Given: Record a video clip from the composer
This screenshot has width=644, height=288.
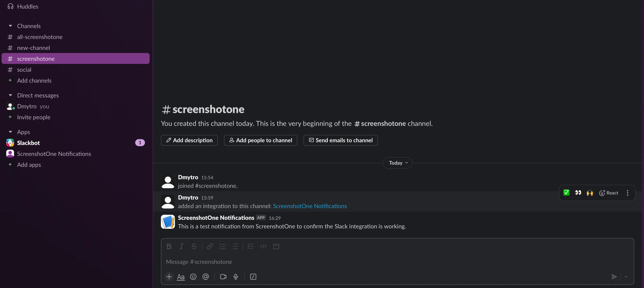Looking at the screenshot, I should pos(223,277).
